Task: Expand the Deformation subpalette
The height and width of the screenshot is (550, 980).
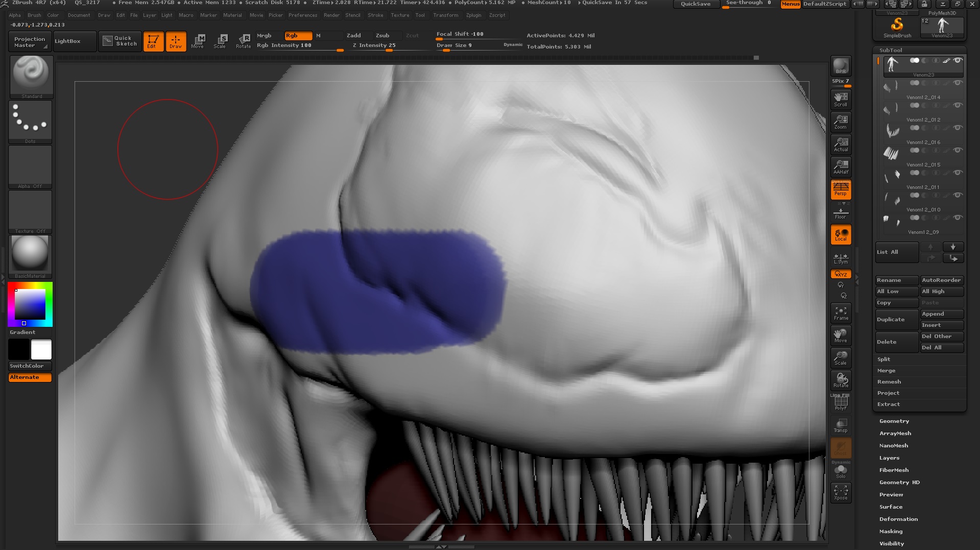Action: tap(898, 519)
